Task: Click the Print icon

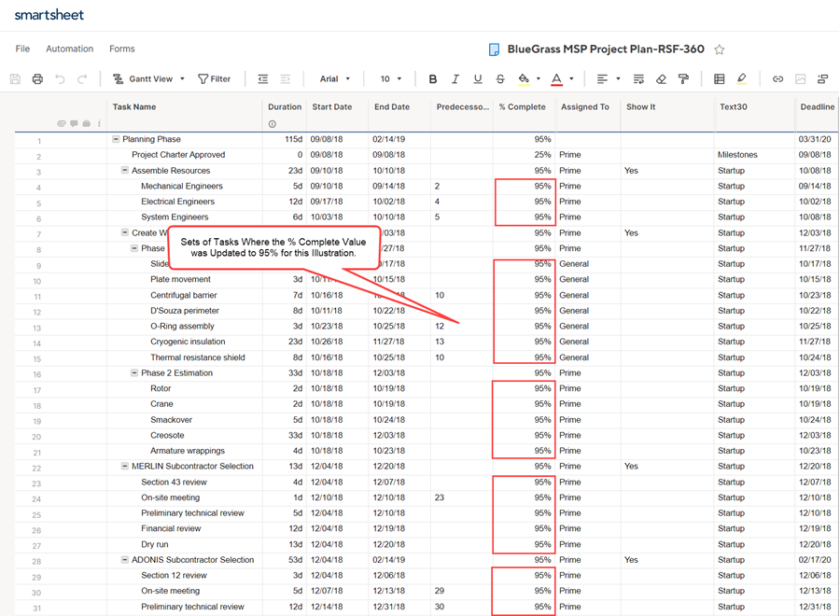Action: click(37, 78)
